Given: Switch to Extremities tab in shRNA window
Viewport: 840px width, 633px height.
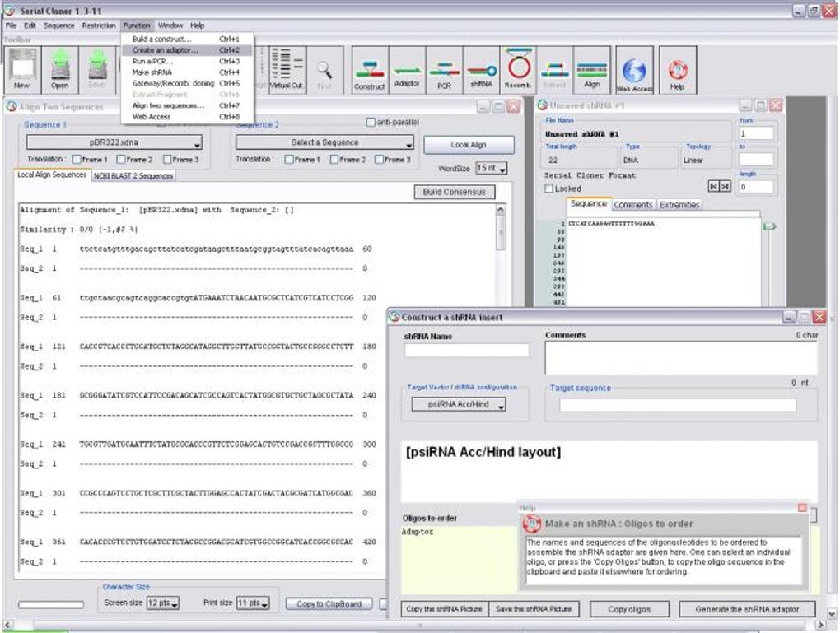Looking at the screenshot, I should pyautogui.click(x=679, y=205).
